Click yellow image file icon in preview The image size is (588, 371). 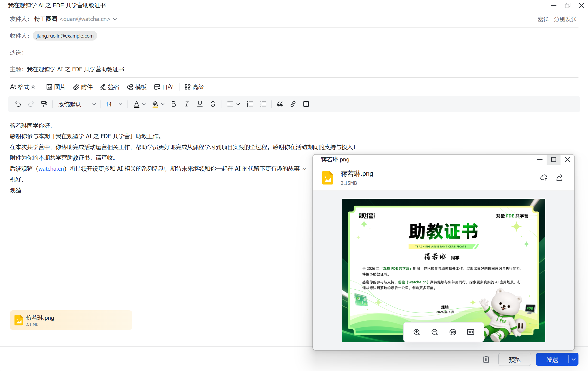[x=328, y=178]
